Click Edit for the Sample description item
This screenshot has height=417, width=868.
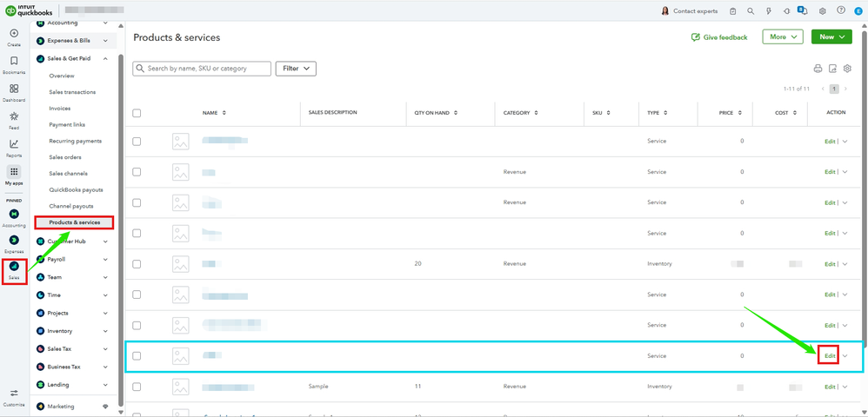click(x=830, y=387)
